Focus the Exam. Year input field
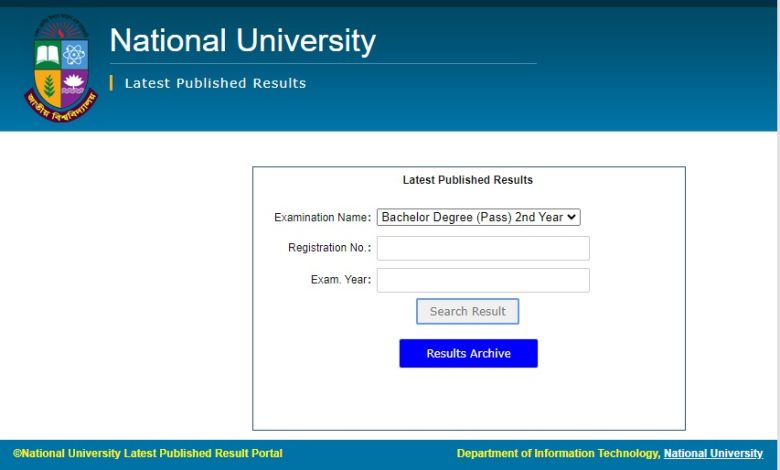The width and height of the screenshot is (780, 470). point(483,280)
